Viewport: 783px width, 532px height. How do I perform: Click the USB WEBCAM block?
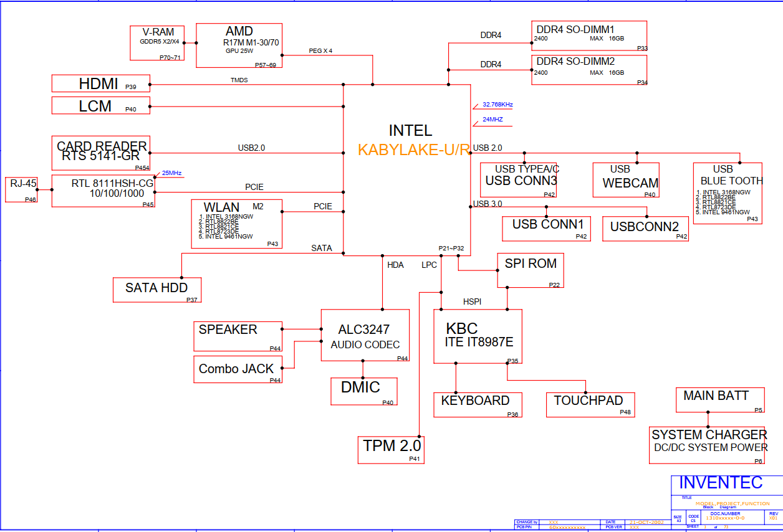click(630, 179)
